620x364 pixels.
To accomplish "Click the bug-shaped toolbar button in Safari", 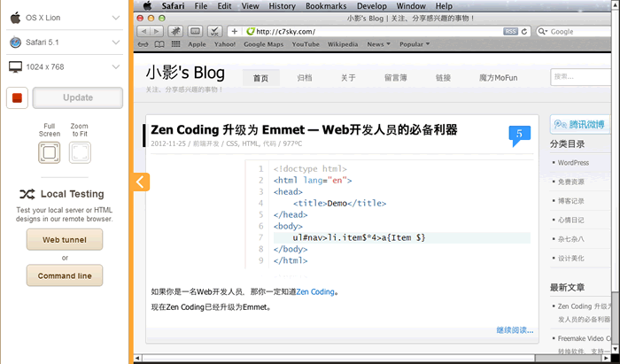I will 175,32.
